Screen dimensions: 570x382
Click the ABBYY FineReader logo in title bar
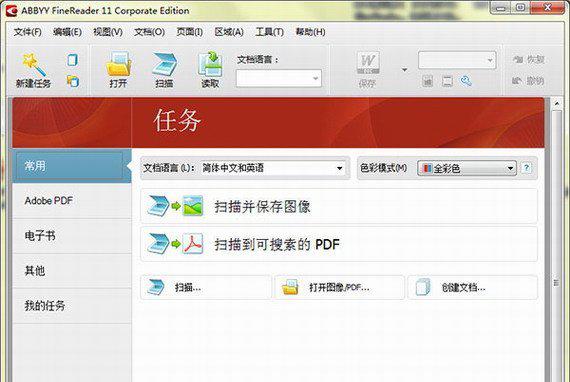click(12, 10)
